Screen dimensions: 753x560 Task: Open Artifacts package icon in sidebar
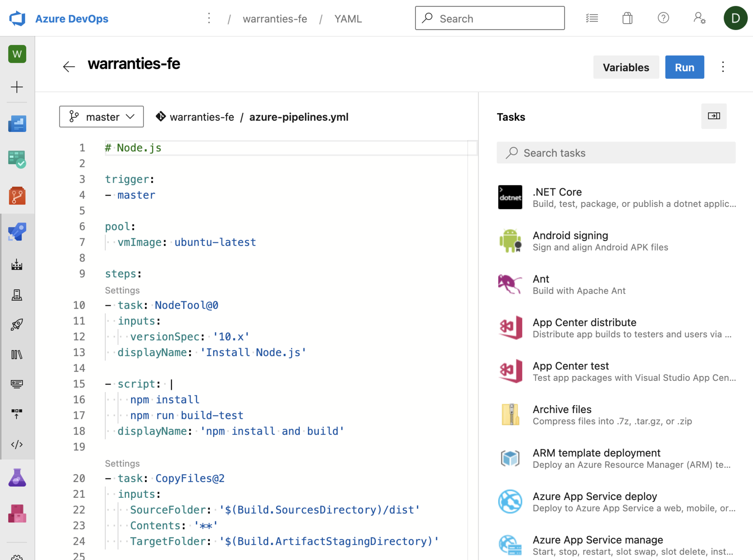tap(17, 514)
